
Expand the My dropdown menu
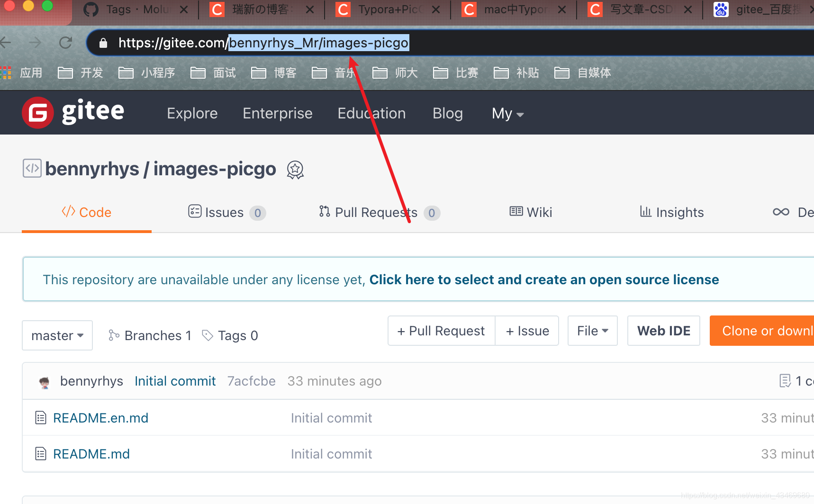507,114
